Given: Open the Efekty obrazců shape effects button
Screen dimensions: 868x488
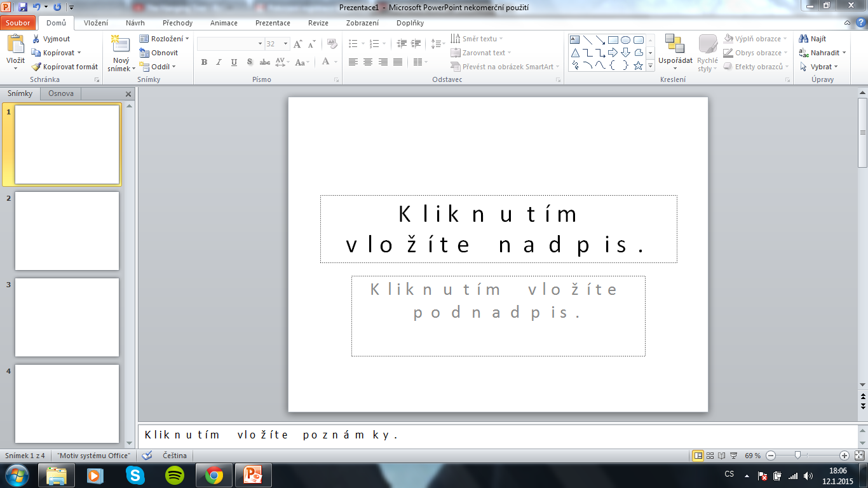Looking at the screenshot, I should coord(756,67).
